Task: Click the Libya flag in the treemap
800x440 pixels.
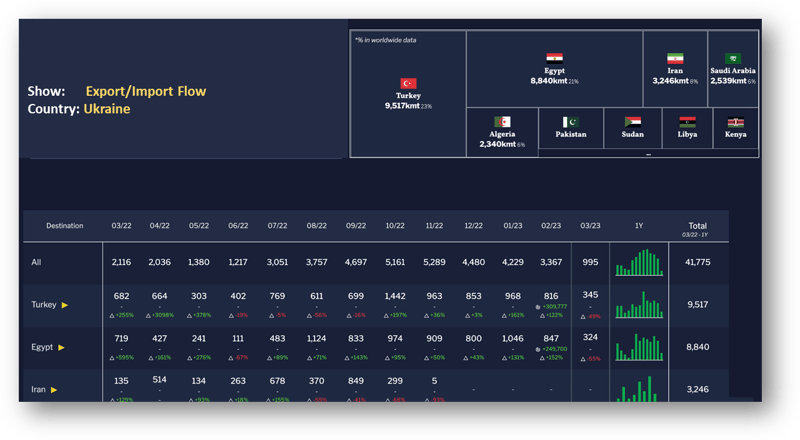Action: pos(687,121)
